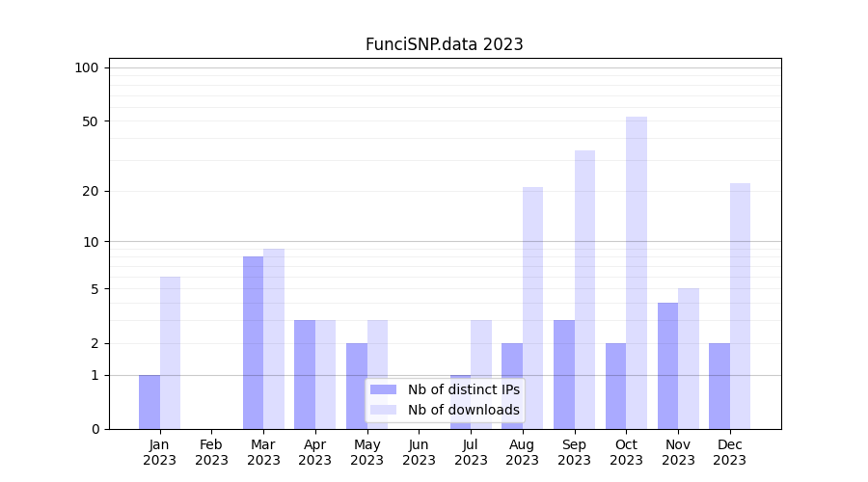Click the August downloads bar

(x=532, y=308)
